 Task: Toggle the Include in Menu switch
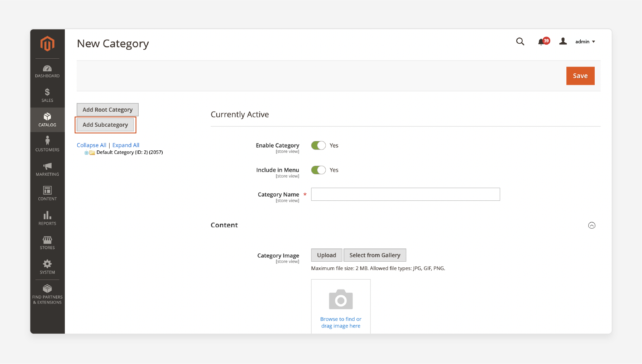point(318,170)
